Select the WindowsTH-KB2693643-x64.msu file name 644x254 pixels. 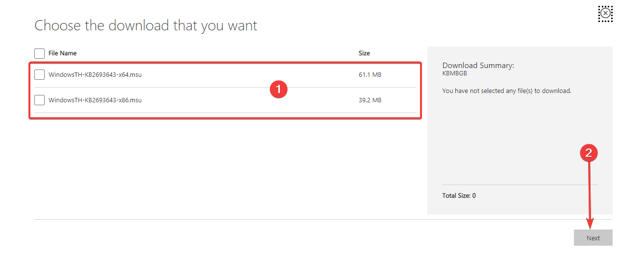(x=95, y=75)
